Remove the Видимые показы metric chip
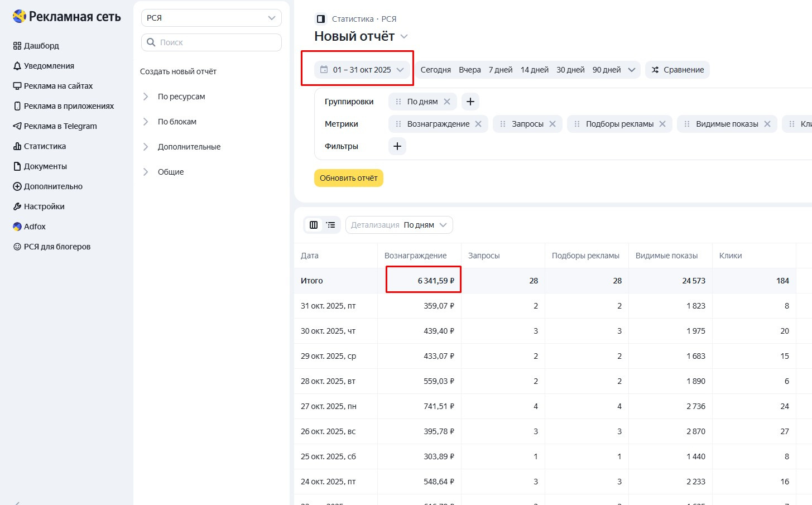The height and width of the screenshot is (505, 812). pos(767,124)
